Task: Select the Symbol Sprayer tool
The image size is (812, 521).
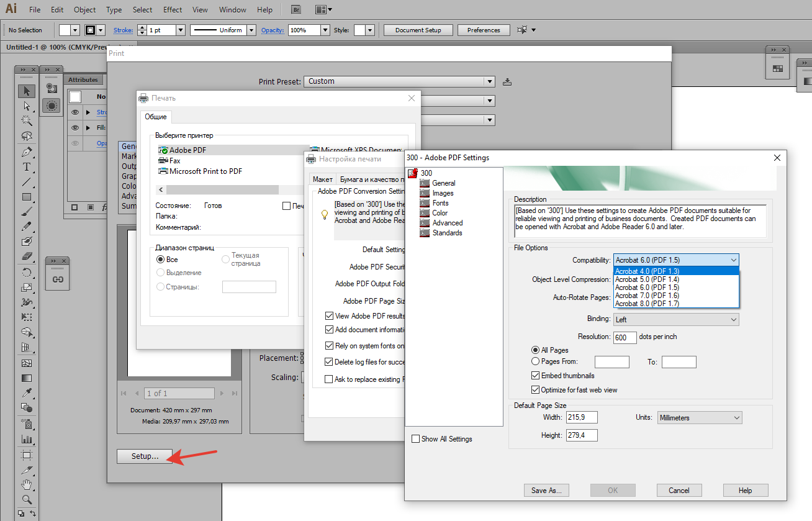Action: click(27, 424)
